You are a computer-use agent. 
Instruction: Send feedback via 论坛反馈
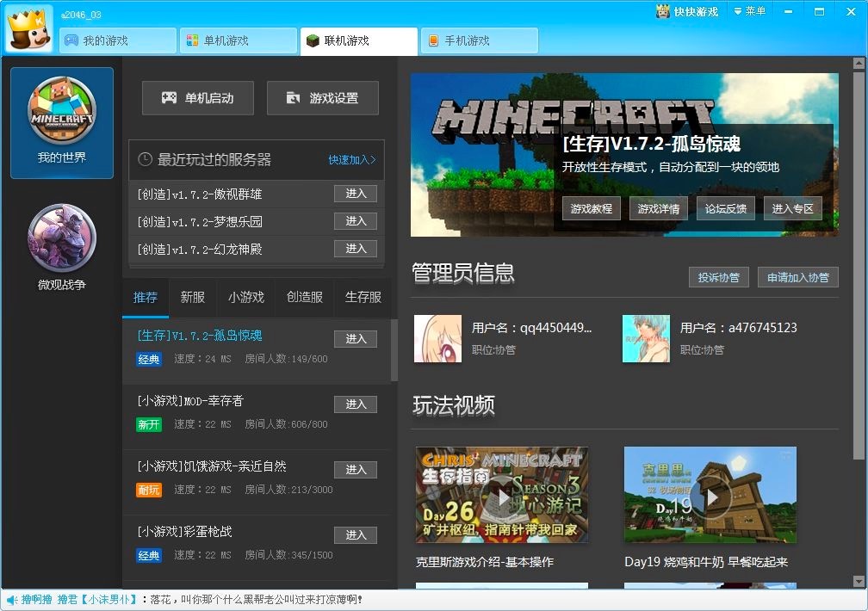click(724, 208)
